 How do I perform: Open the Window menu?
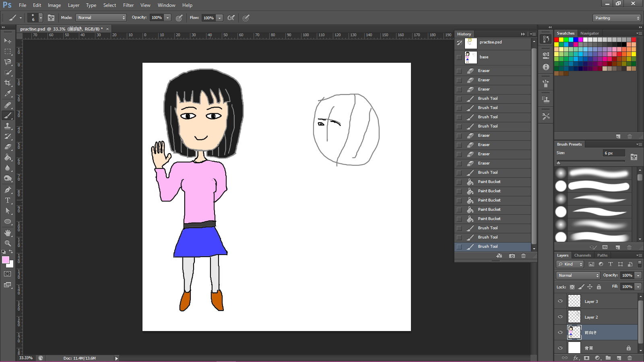click(167, 5)
